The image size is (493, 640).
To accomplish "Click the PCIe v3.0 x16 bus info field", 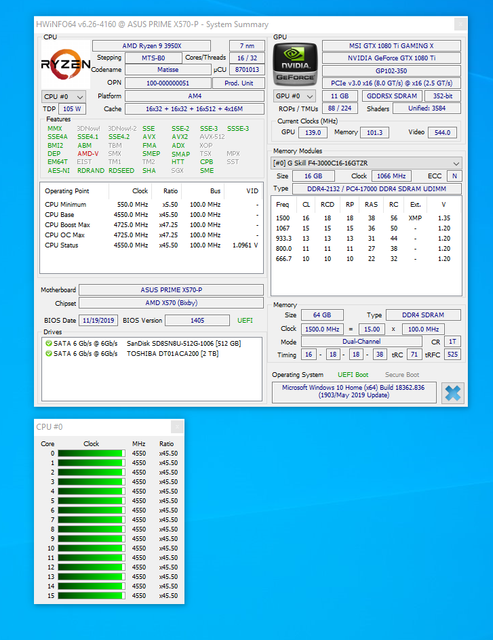I will click(391, 83).
